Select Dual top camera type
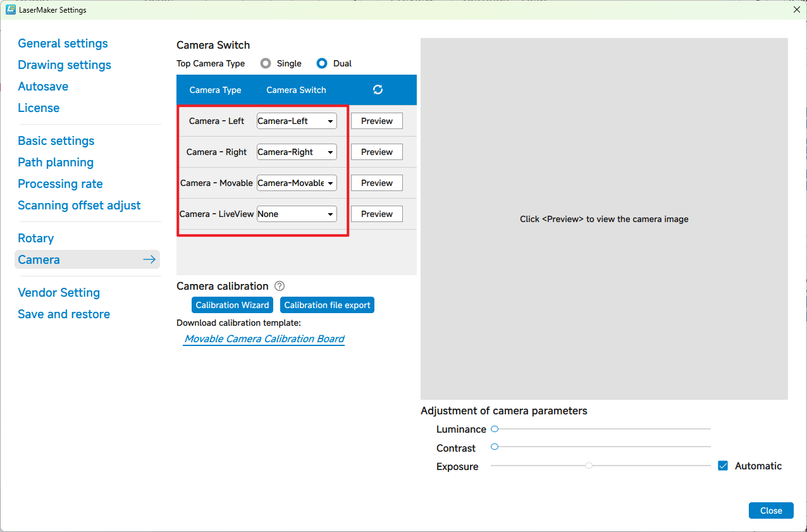 [322, 63]
